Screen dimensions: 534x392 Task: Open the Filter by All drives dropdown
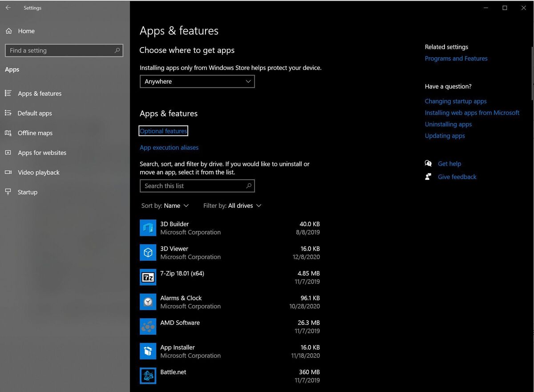click(232, 206)
